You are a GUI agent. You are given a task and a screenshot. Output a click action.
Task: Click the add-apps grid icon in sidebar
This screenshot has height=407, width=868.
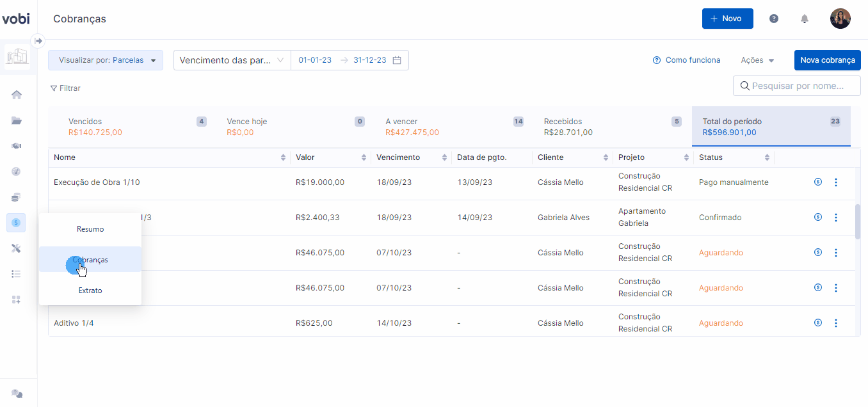pyautogui.click(x=17, y=299)
